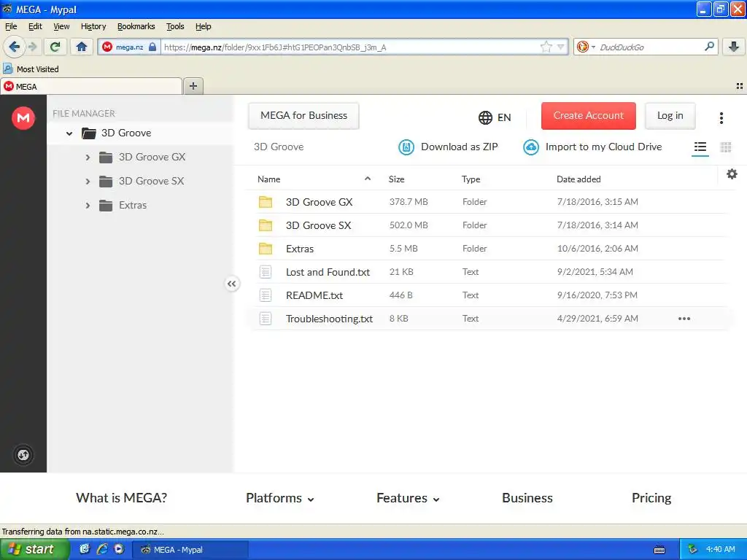
Task: Click in the URL address field
Action: pyautogui.click(x=350, y=47)
